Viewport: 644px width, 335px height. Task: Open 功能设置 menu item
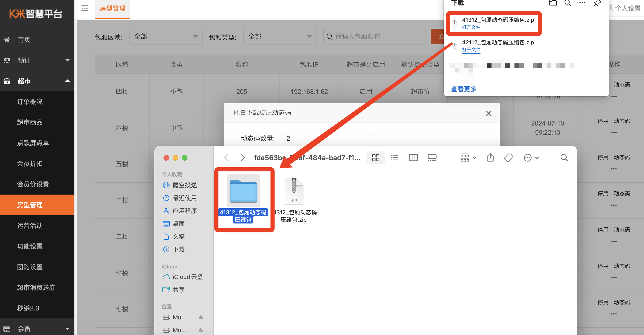click(x=30, y=246)
